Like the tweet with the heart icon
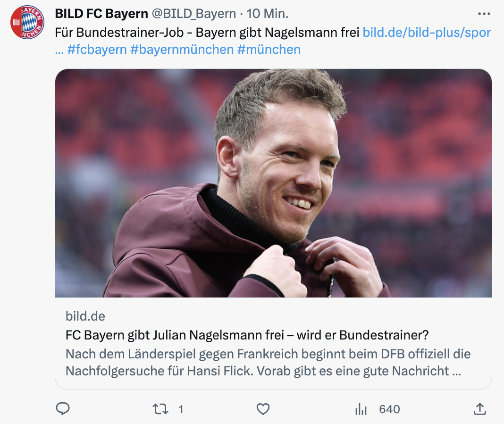Image resolution: width=504 pixels, height=424 pixels. pyautogui.click(x=263, y=409)
